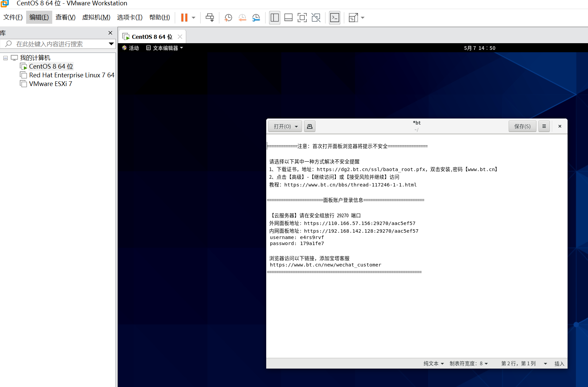588x387 pixels.
Task: Click the 打开(O) button in gedit
Action: coord(282,126)
